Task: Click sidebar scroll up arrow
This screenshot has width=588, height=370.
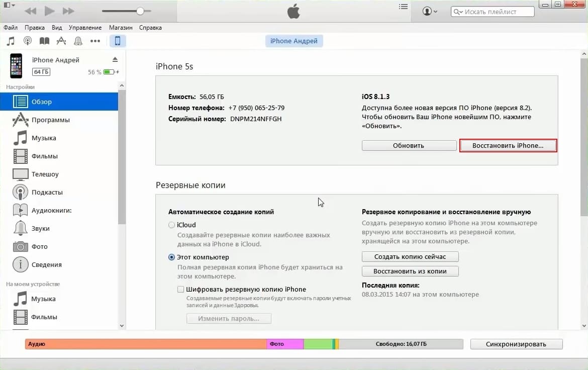Action: 122,86
